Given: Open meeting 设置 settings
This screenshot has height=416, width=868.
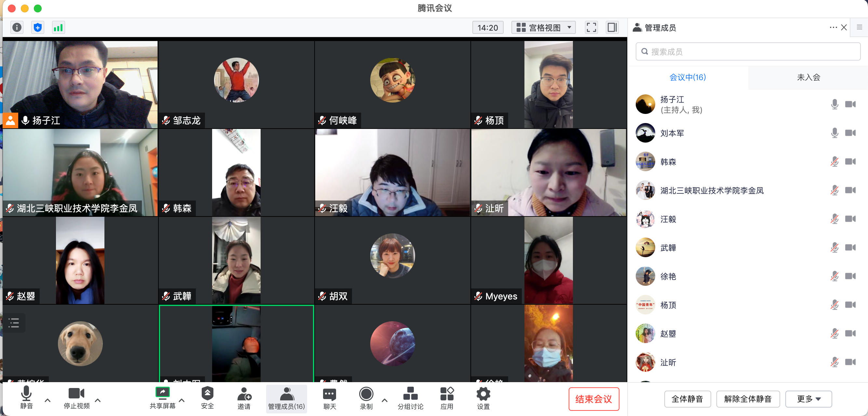Looking at the screenshot, I should click(483, 399).
